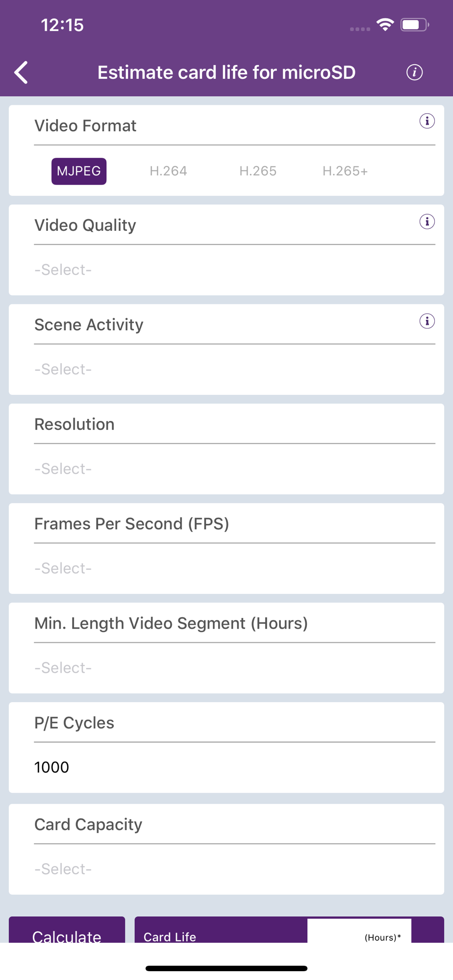Open the info icon in the title bar

click(x=414, y=73)
